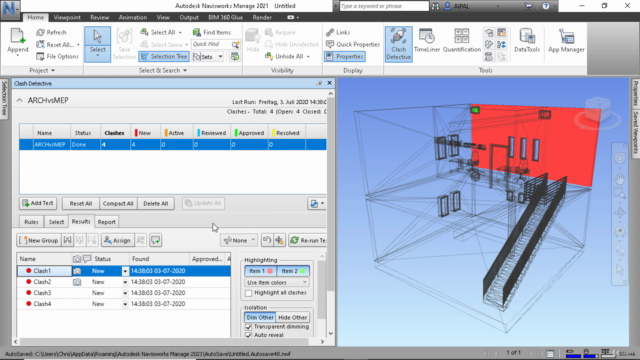Open the Clash2 status dropdown
This screenshot has height=360, width=640.
[125, 282]
